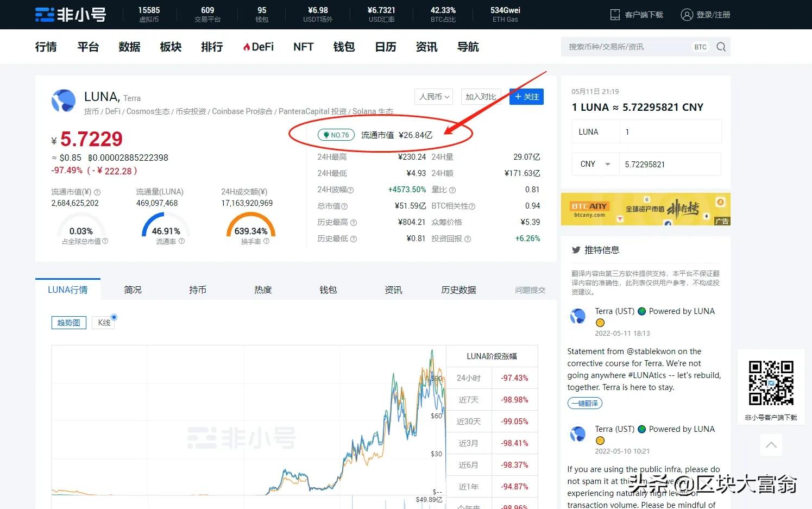
Task: Click the help icon beside 占全球总市值
Action: [x=105, y=241]
